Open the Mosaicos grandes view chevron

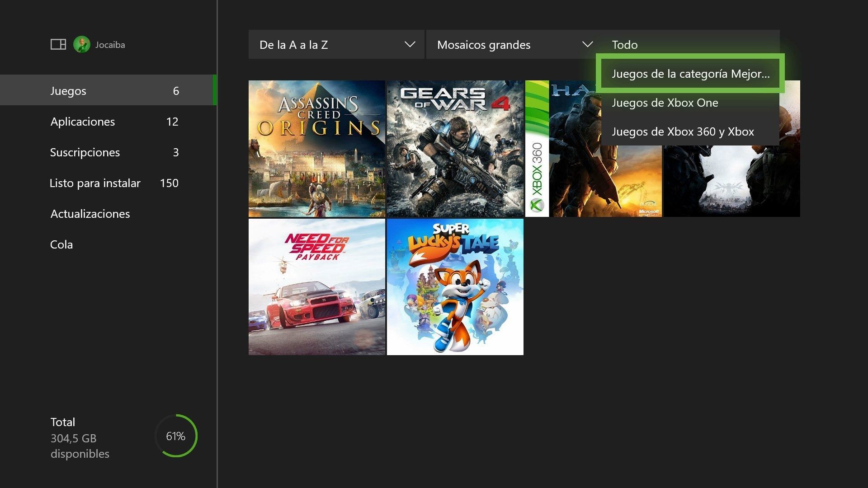click(587, 44)
